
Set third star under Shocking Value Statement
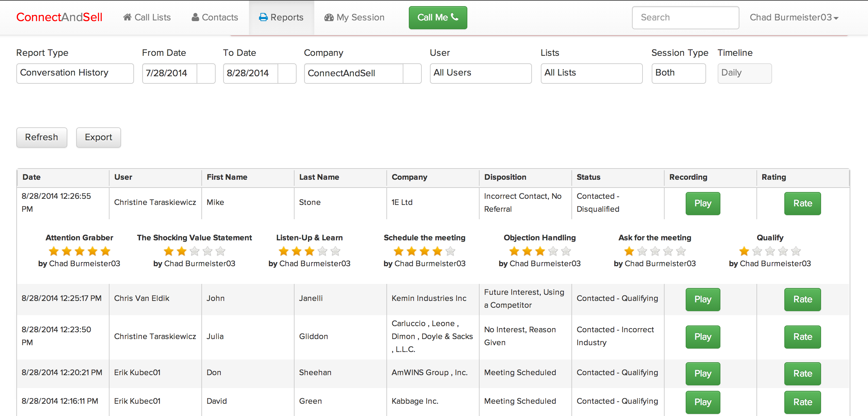tap(195, 252)
